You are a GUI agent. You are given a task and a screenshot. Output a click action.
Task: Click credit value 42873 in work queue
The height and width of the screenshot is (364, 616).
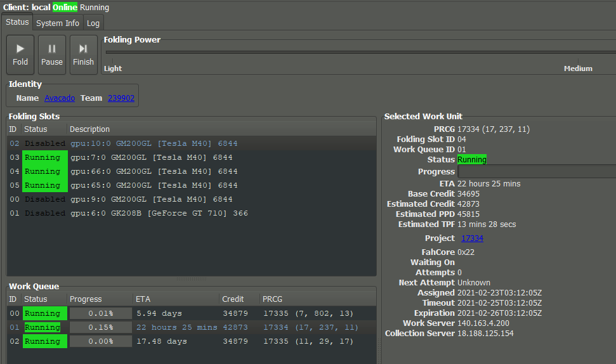tap(235, 327)
